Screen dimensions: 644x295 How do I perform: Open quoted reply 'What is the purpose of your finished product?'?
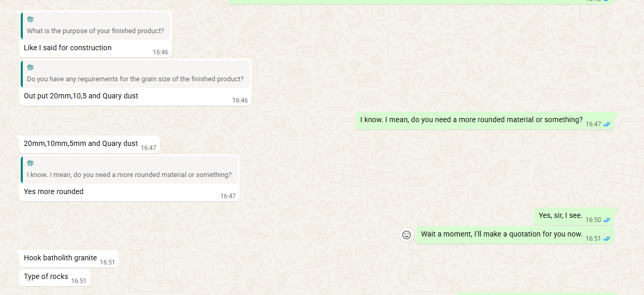96,26
